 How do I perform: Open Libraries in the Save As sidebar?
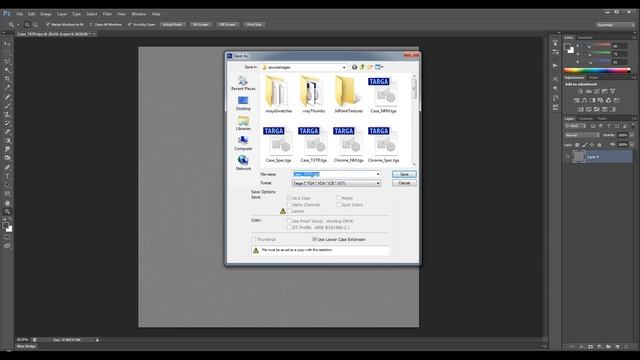(x=243, y=123)
